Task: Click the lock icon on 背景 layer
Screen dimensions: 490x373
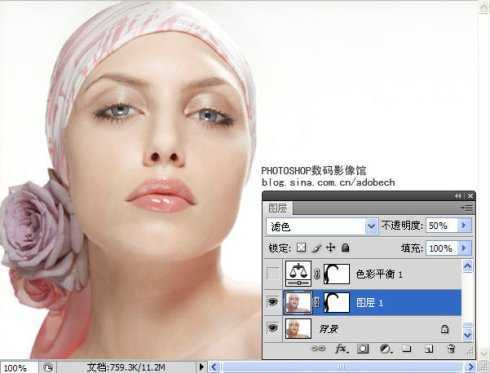Action: tap(444, 329)
